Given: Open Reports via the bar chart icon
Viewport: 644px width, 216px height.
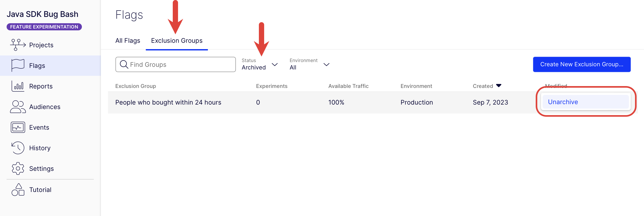Looking at the screenshot, I should [x=18, y=86].
